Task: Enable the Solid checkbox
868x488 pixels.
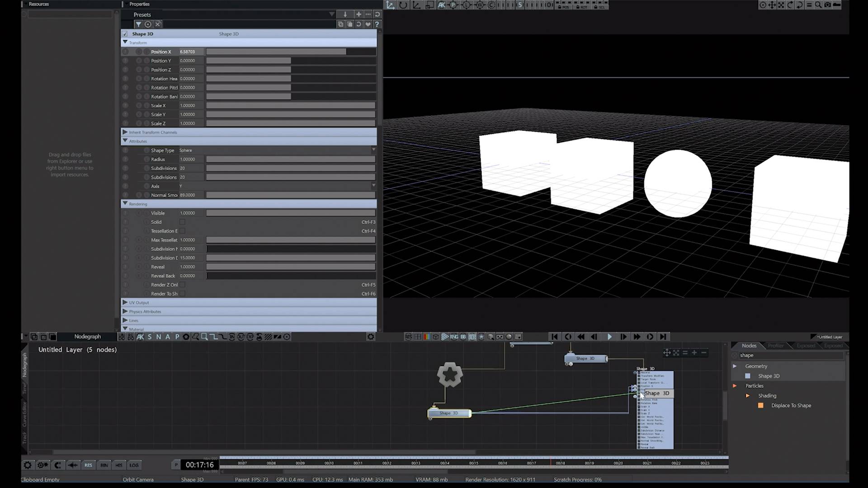Action: coord(182,222)
